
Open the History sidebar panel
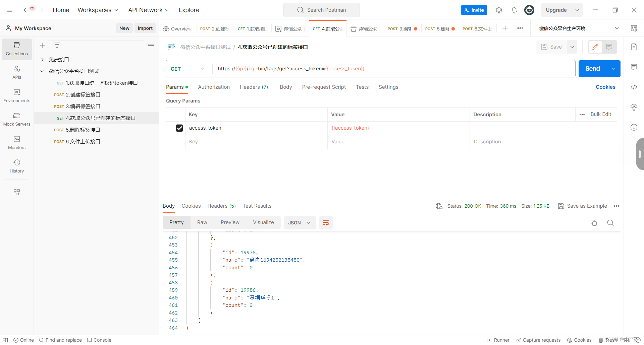17,166
